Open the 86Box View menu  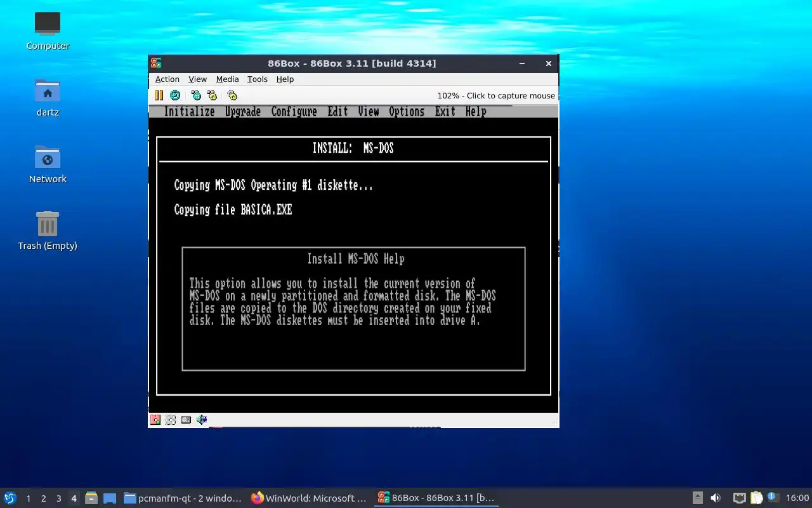[x=197, y=79]
